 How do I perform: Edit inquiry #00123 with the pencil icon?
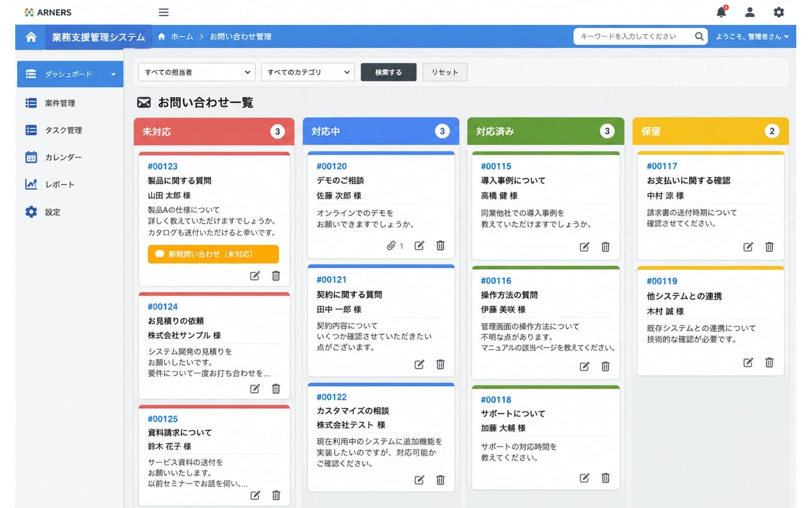(255, 276)
